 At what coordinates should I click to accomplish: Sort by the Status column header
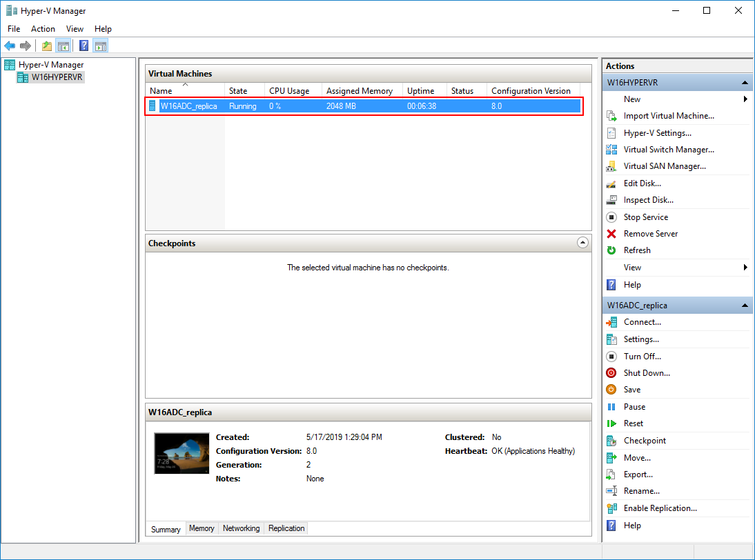(467, 91)
